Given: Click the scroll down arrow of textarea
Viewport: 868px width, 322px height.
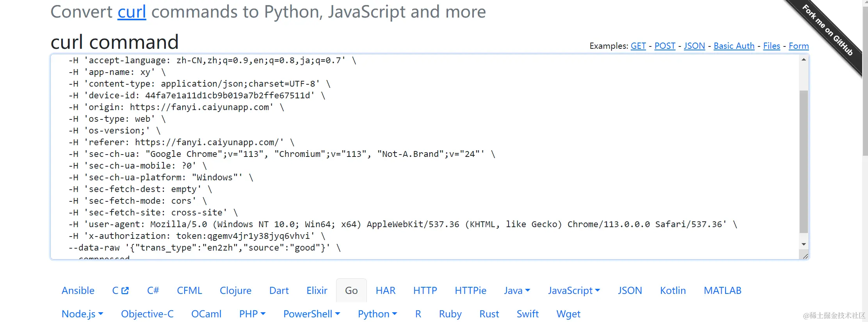Looking at the screenshot, I should [x=804, y=244].
